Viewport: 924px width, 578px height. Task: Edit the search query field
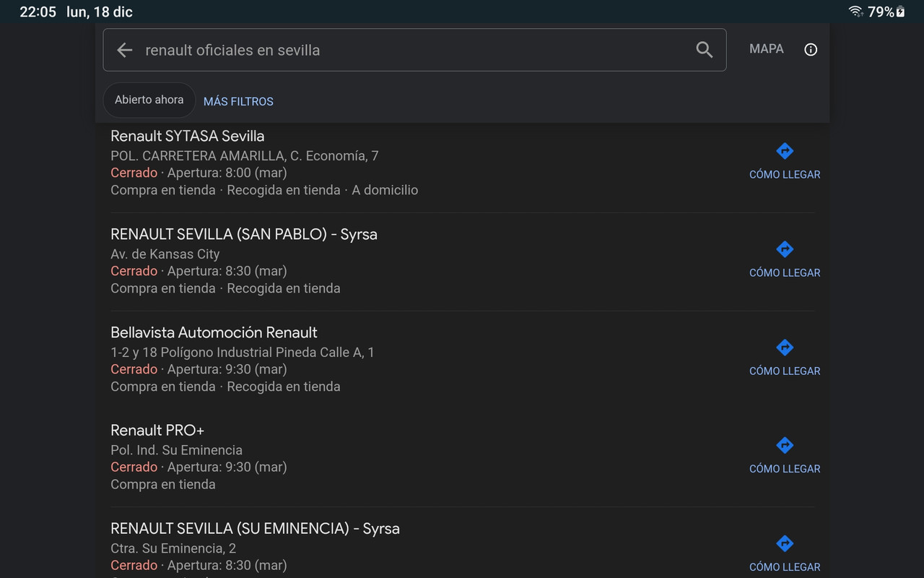(414, 50)
